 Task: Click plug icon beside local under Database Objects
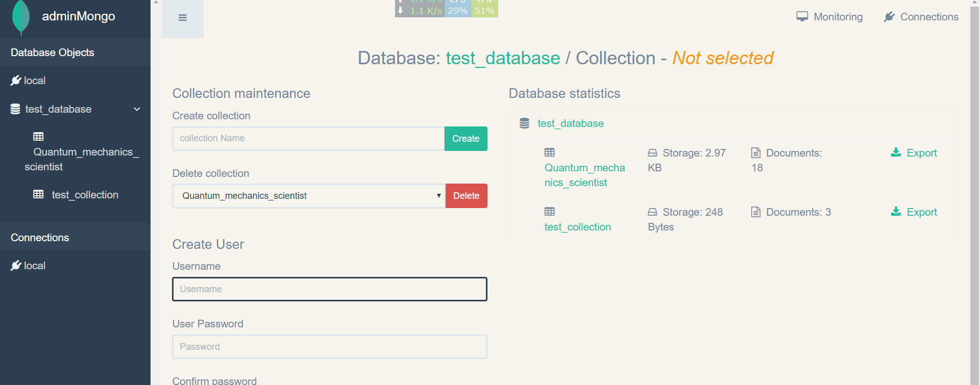(16, 81)
